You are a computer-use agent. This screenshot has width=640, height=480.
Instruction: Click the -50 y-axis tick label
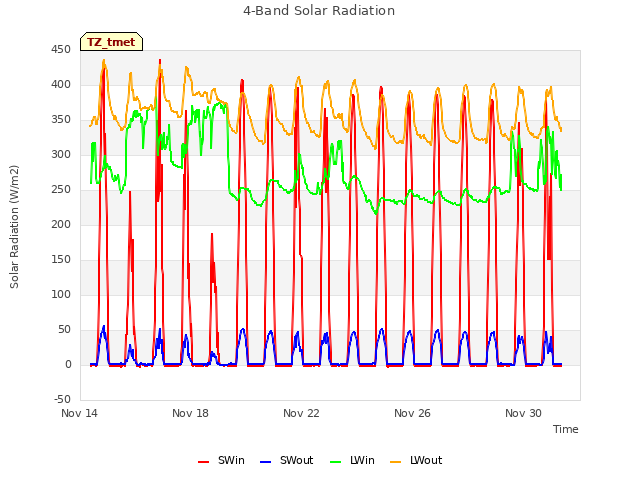point(62,400)
